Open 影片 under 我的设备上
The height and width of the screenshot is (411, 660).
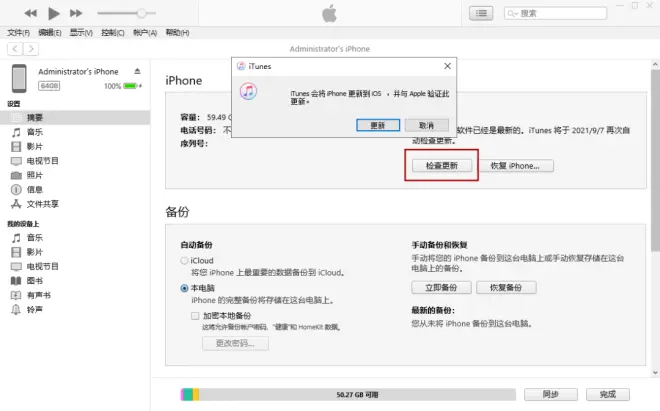pyautogui.click(x=35, y=252)
